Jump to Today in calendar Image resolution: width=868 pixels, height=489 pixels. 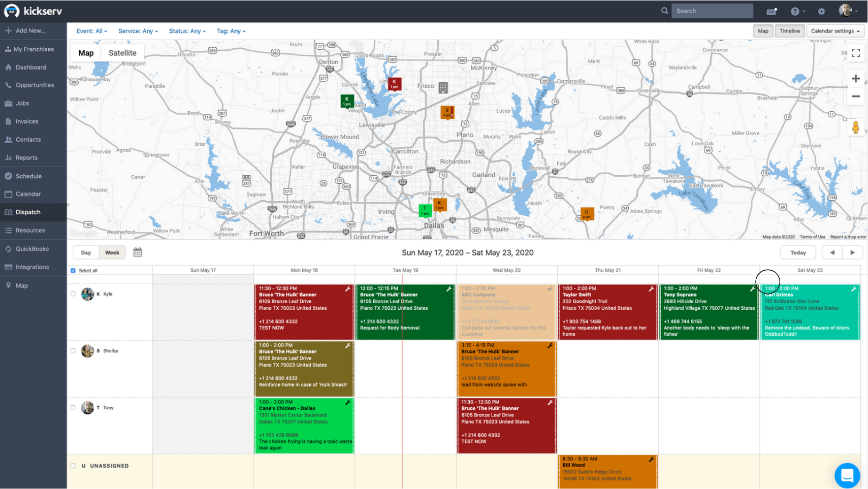(x=798, y=252)
